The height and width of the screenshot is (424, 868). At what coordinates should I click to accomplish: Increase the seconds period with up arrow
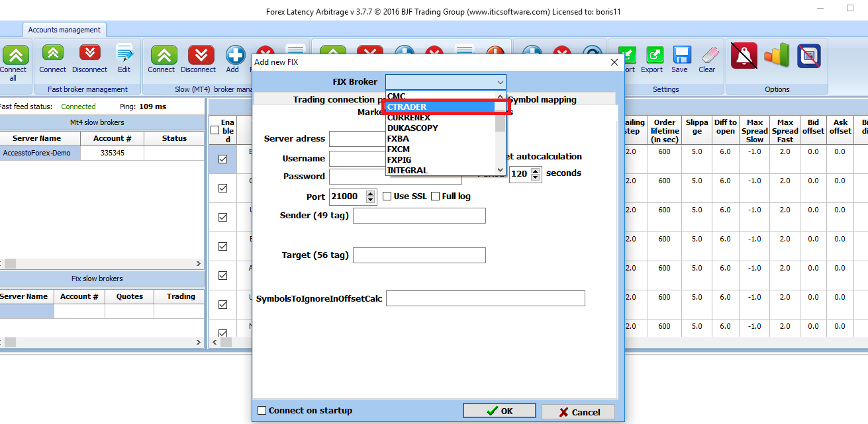(536, 170)
